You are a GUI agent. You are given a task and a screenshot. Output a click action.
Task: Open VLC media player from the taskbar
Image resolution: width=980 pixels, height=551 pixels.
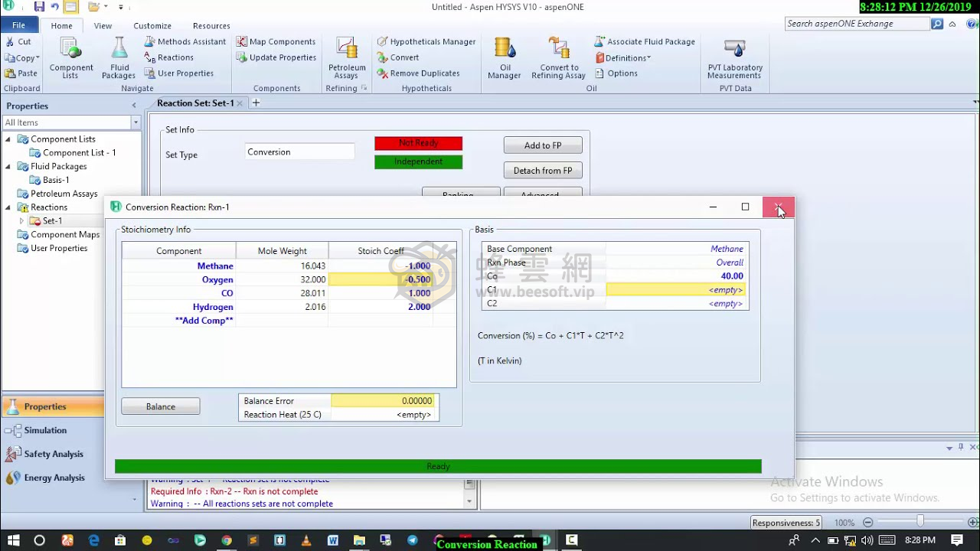click(x=306, y=540)
